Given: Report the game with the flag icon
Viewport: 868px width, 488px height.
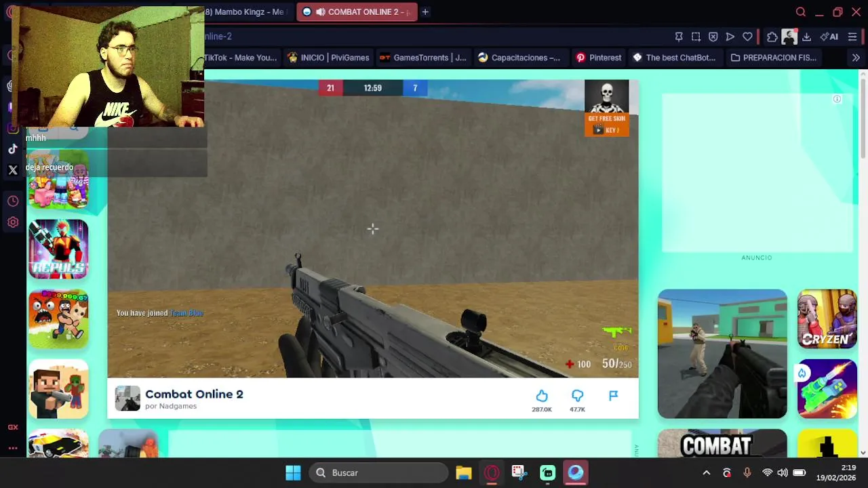Looking at the screenshot, I should (x=613, y=396).
